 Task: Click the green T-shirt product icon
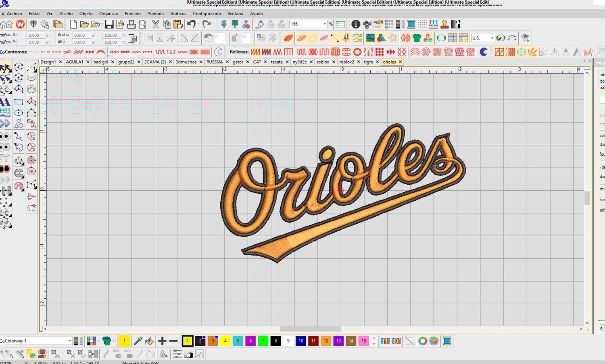(x=417, y=38)
